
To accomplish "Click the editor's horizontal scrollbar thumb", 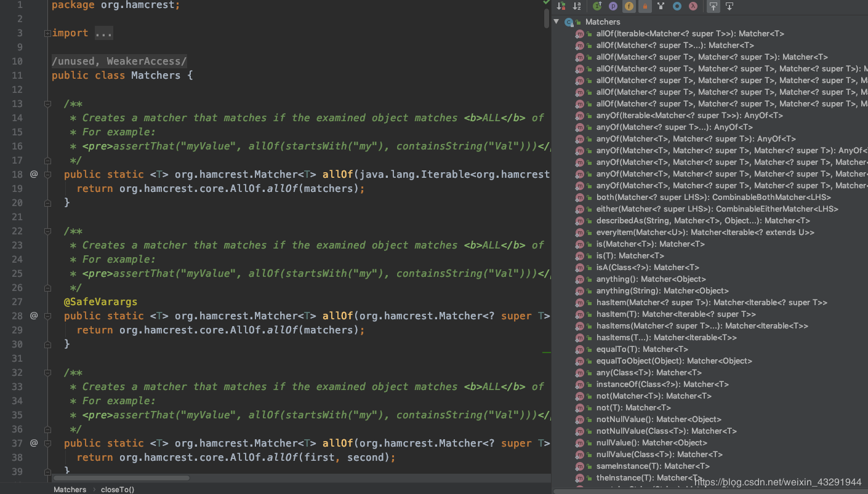I will 121,477.
